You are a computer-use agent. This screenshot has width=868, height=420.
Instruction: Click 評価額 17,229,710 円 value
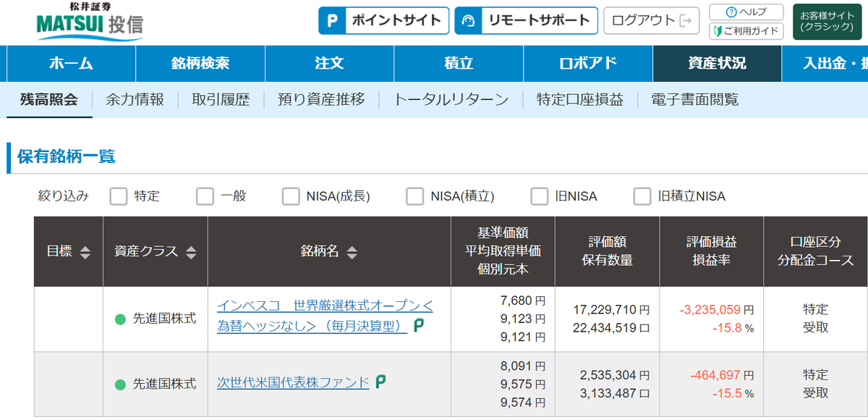click(x=611, y=309)
